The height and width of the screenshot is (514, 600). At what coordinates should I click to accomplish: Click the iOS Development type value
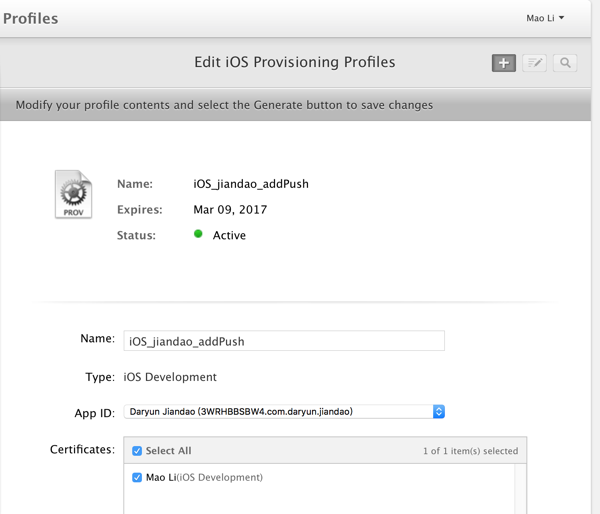click(x=169, y=377)
